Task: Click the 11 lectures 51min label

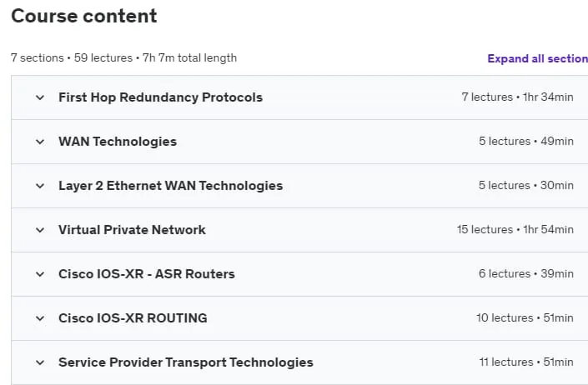Action: pyautogui.click(x=526, y=362)
